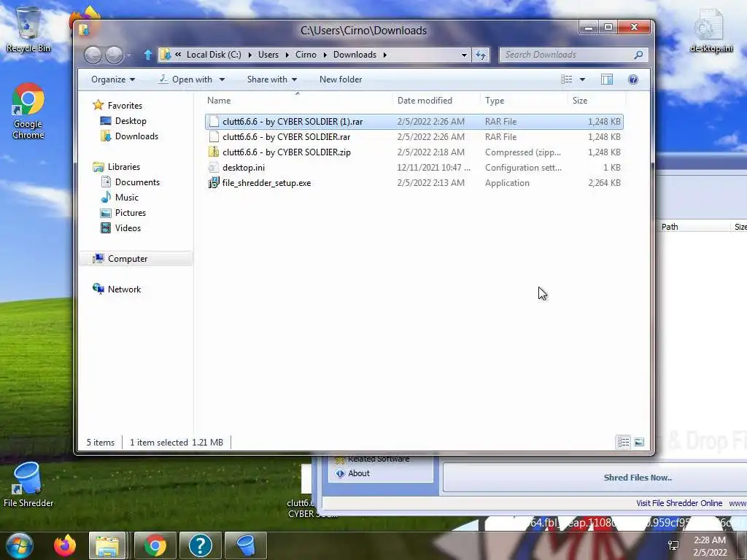Image resolution: width=747 pixels, height=560 pixels.
Task: Expand the view options dropdown arrow
Action: 582,79
